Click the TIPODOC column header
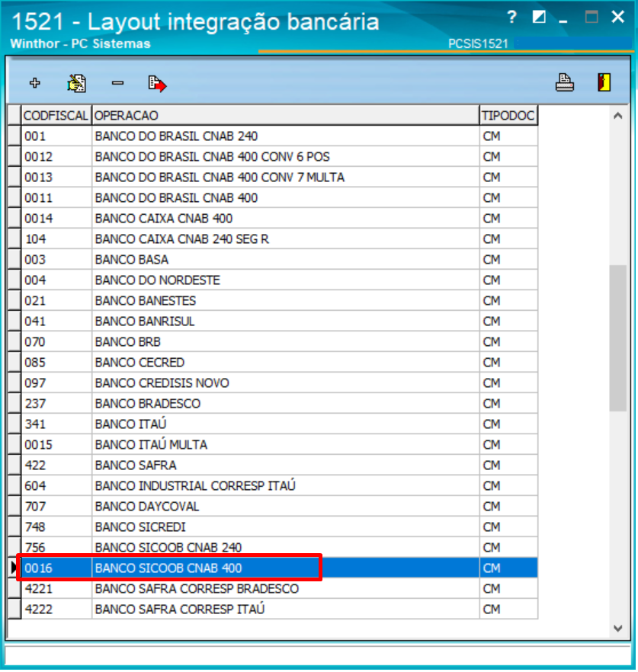This screenshot has height=672, width=638. [508, 115]
